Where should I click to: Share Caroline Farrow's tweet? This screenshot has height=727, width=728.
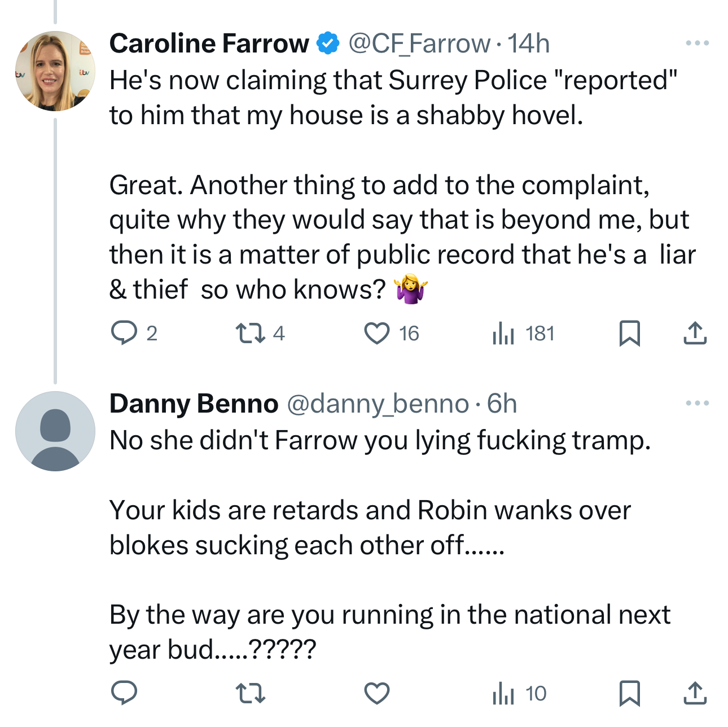point(695,333)
